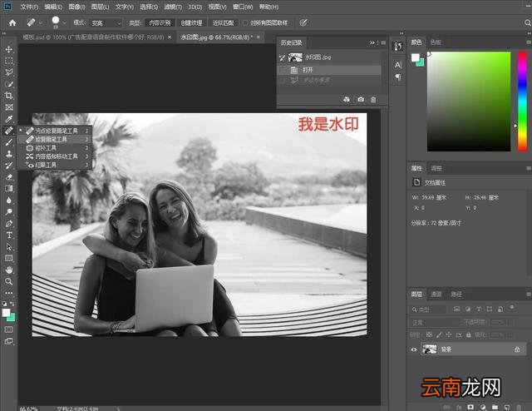The height and width of the screenshot is (411, 532).
Task: Click the hue spectrum slider bar
Action: 523,102
